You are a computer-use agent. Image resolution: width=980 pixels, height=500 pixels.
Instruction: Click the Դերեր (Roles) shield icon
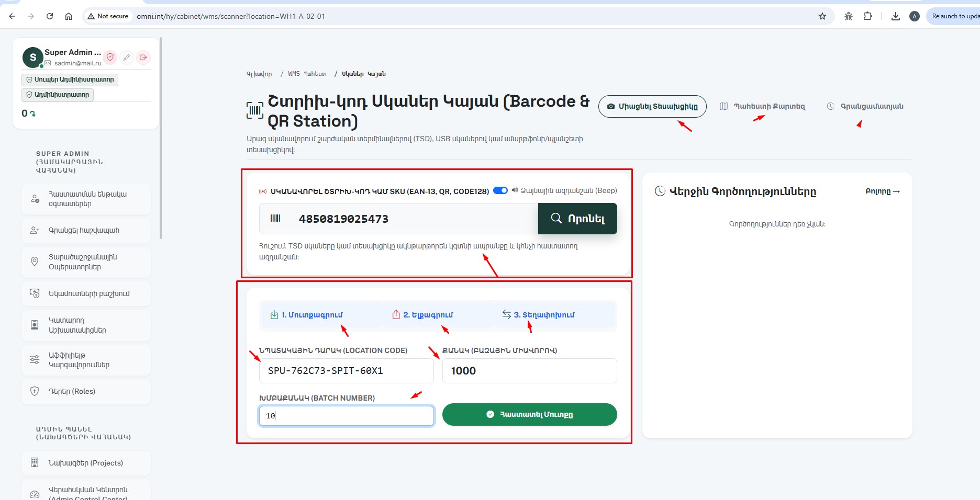click(x=35, y=391)
